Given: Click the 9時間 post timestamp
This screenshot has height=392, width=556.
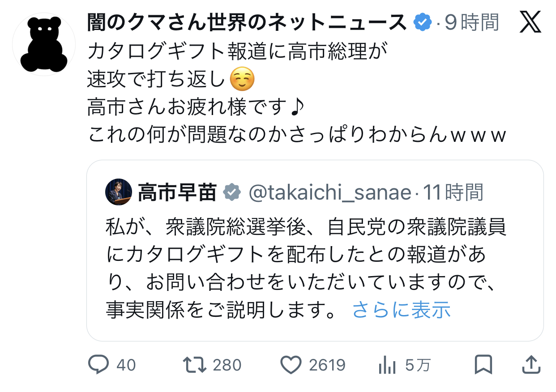Looking at the screenshot, I should click(472, 22).
